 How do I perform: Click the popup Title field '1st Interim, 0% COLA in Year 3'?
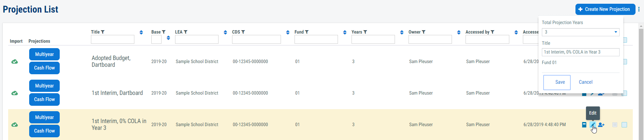click(581, 52)
